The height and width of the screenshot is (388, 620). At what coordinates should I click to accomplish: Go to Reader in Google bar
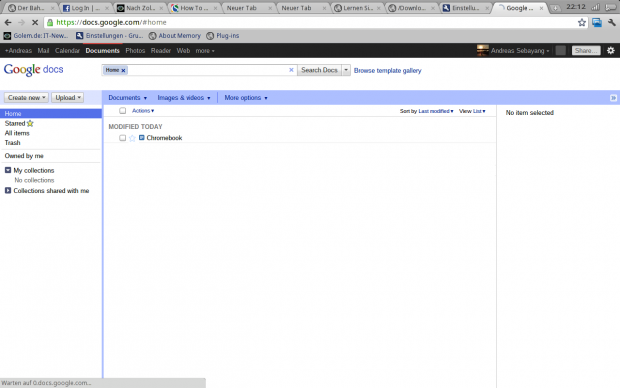pos(161,51)
